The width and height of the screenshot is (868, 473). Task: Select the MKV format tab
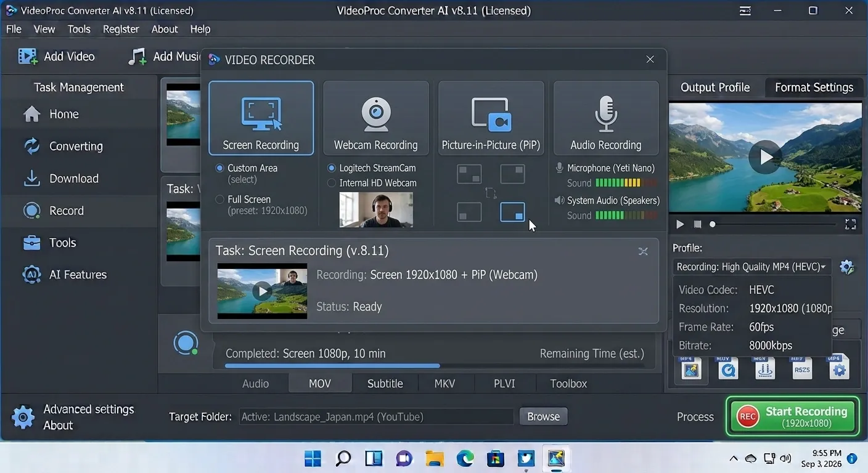(444, 383)
